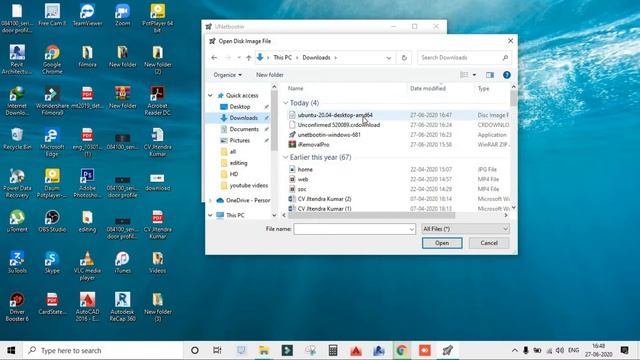Select the Recycle Bin icon
640x360 pixels.
coord(17,138)
